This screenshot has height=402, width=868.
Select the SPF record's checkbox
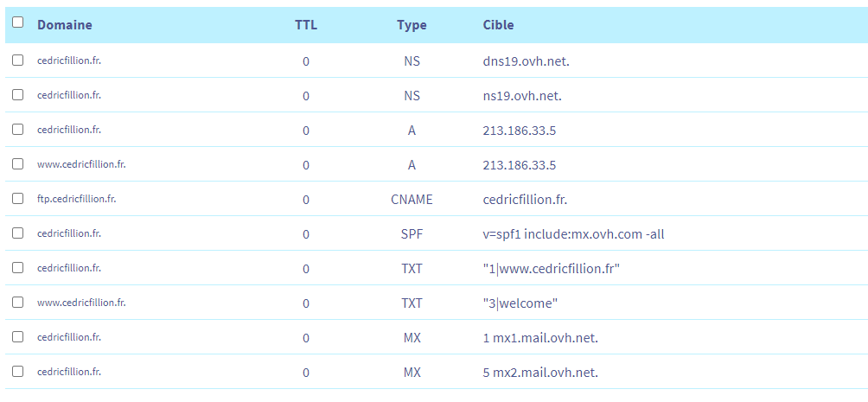pyautogui.click(x=18, y=233)
